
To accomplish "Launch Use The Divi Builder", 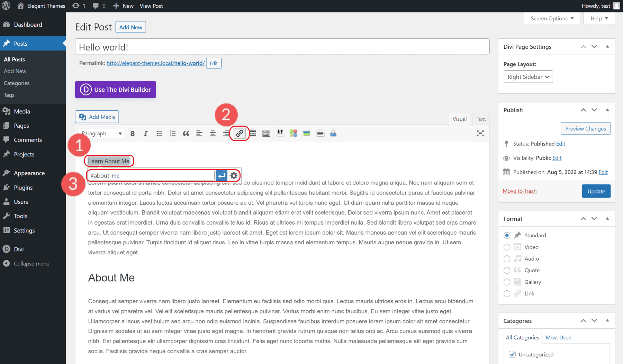I will pyautogui.click(x=115, y=89).
